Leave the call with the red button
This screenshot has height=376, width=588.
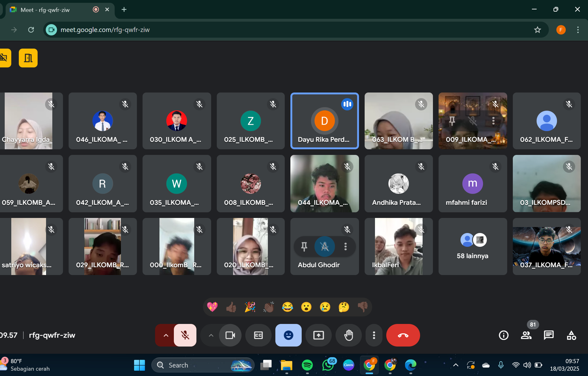click(x=403, y=335)
